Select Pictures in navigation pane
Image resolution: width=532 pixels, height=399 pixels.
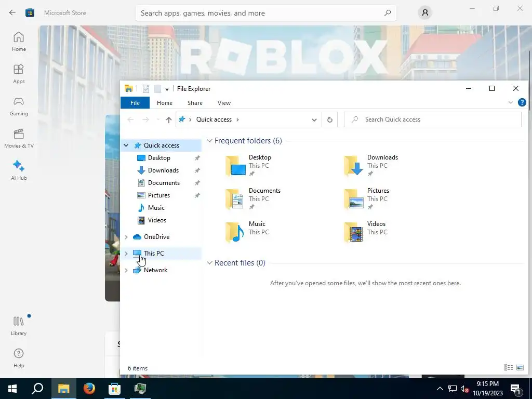159,195
